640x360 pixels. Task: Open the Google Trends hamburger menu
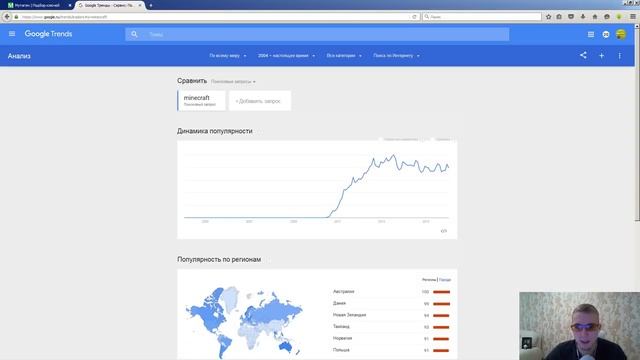(x=12, y=34)
